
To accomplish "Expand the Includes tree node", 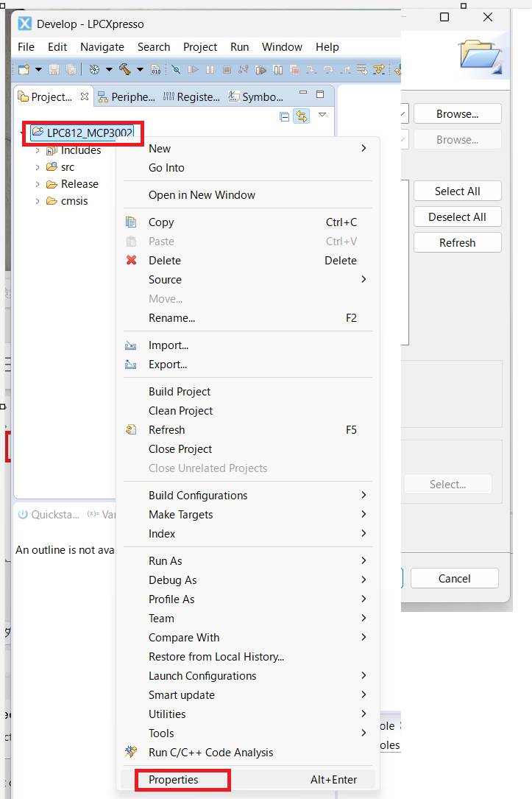I will 38,150.
